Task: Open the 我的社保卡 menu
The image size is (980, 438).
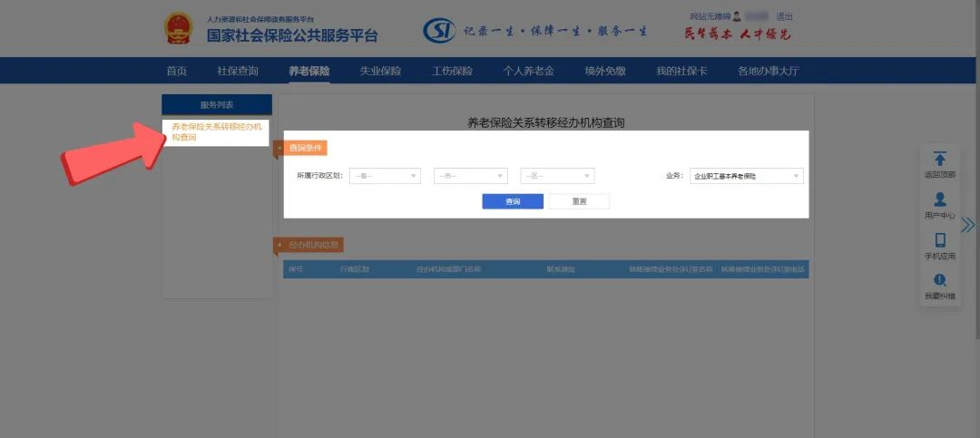Action: point(681,71)
